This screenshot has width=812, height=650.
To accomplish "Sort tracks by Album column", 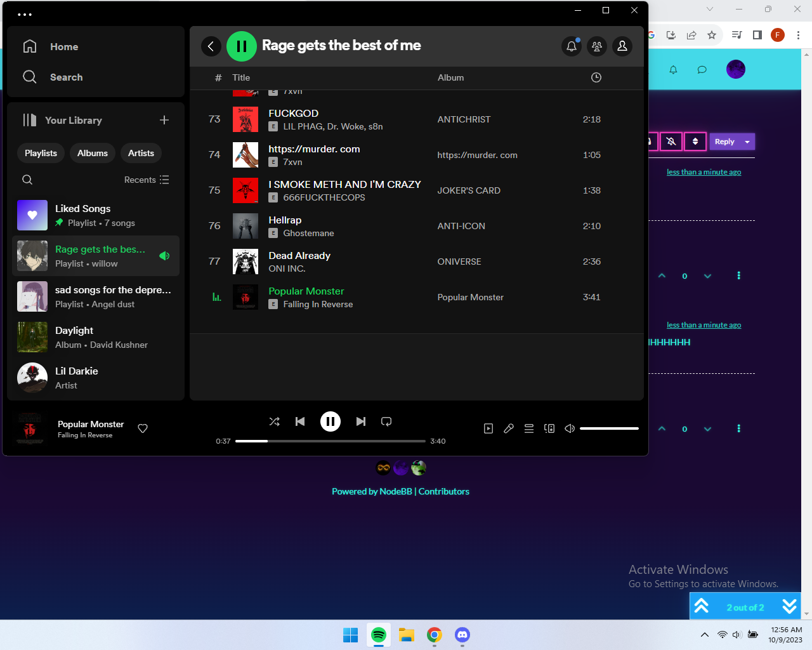I will tap(450, 77).
